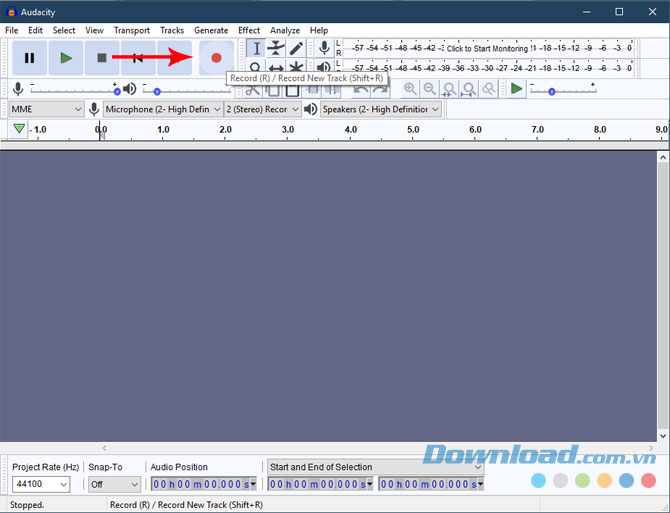Open the selection start time format arrow

[x=370, y=484]
